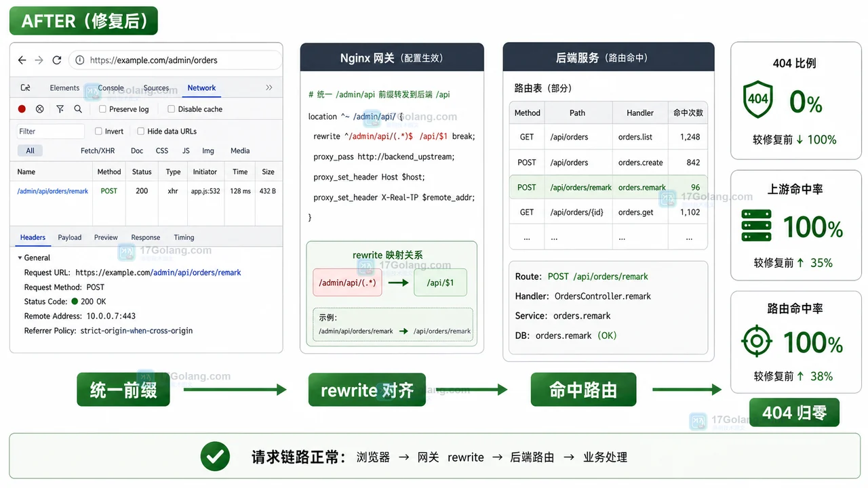
Task: Open the Payload detail tab
Action: point(70,238)
